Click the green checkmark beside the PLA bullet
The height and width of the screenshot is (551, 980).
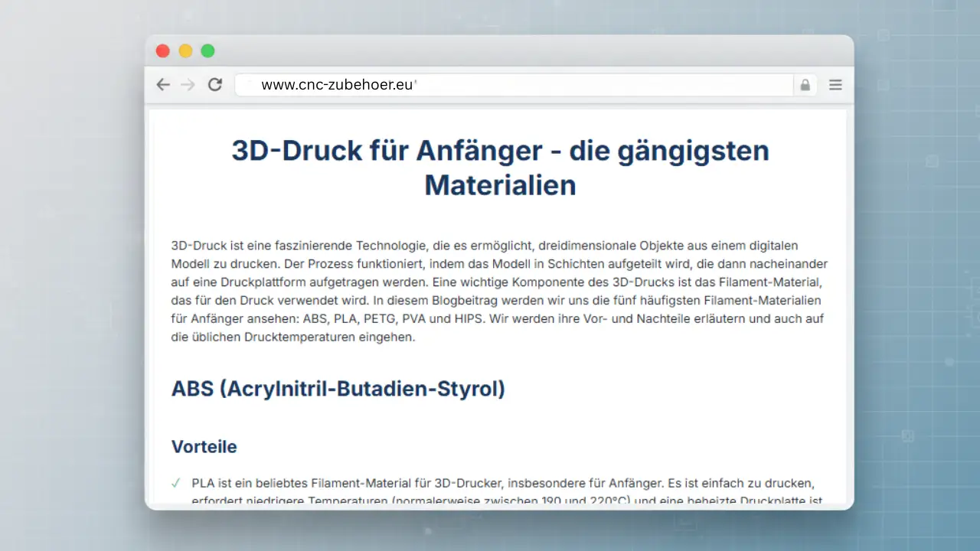176,483
